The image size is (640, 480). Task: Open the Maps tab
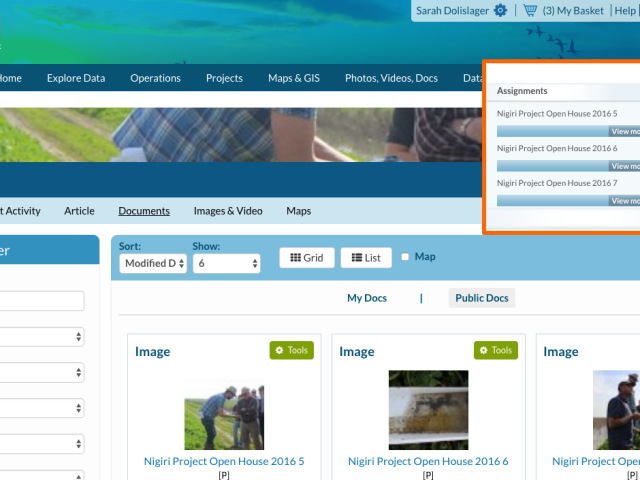[x=298, y=211]
